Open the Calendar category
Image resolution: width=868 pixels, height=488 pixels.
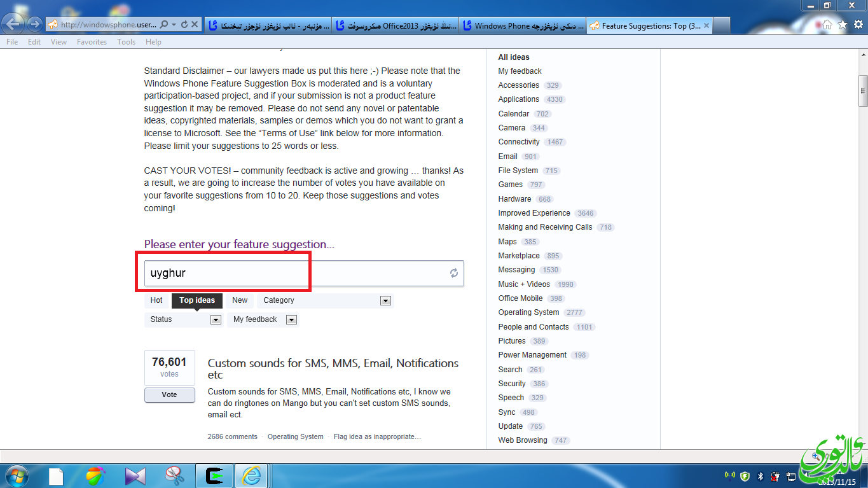[513, 114]
